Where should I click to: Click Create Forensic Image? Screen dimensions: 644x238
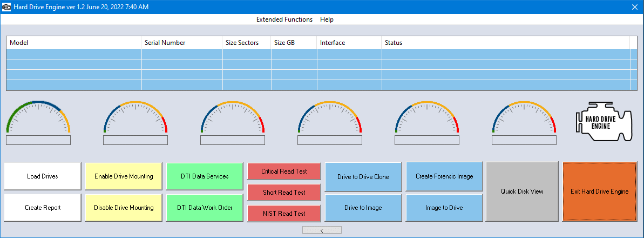(x=444, y=176)
